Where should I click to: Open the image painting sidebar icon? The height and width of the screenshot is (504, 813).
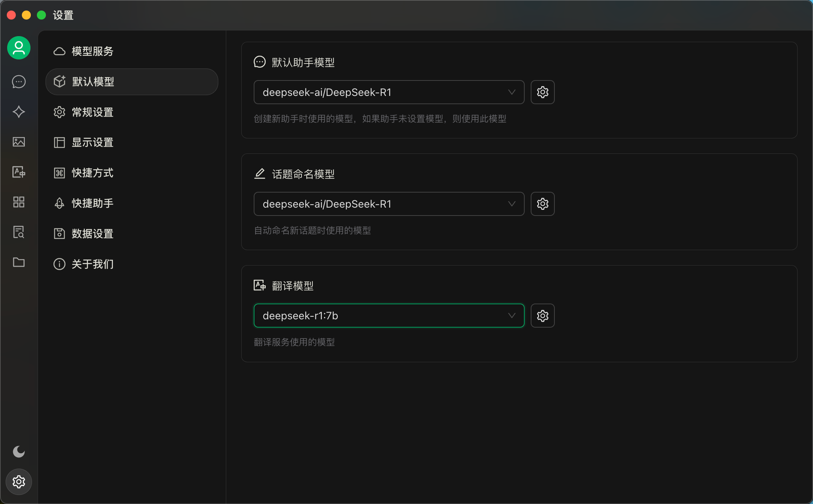tap(19, 142)
